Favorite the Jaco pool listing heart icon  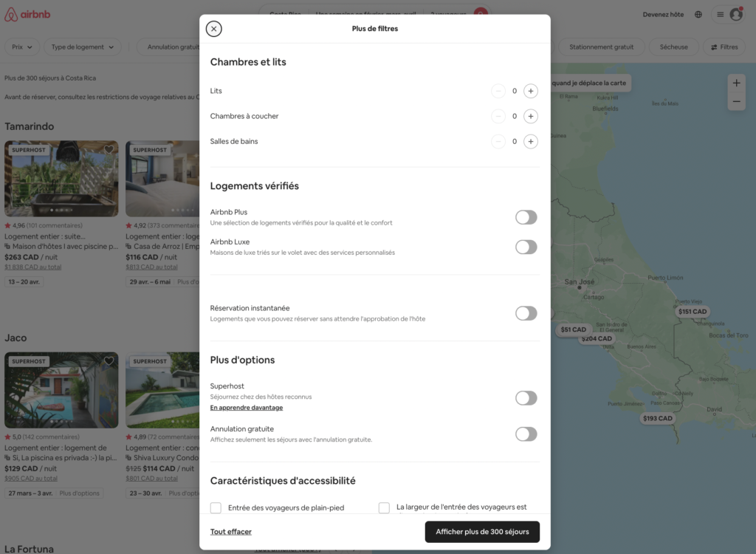point(109,361)
